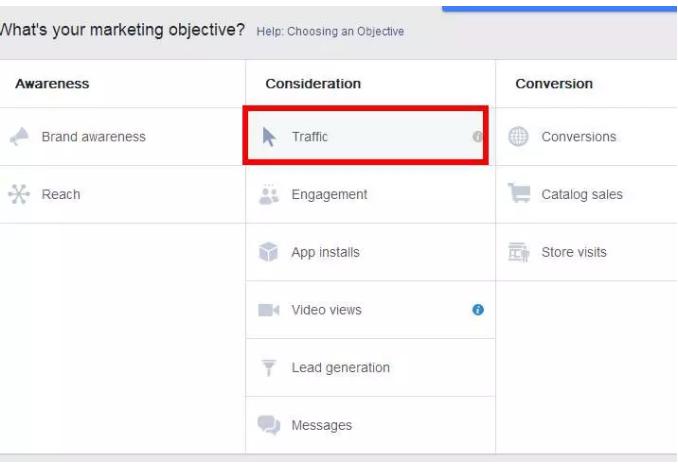
Task: Click the App installs box icon
Action: (x=269, y=252)
